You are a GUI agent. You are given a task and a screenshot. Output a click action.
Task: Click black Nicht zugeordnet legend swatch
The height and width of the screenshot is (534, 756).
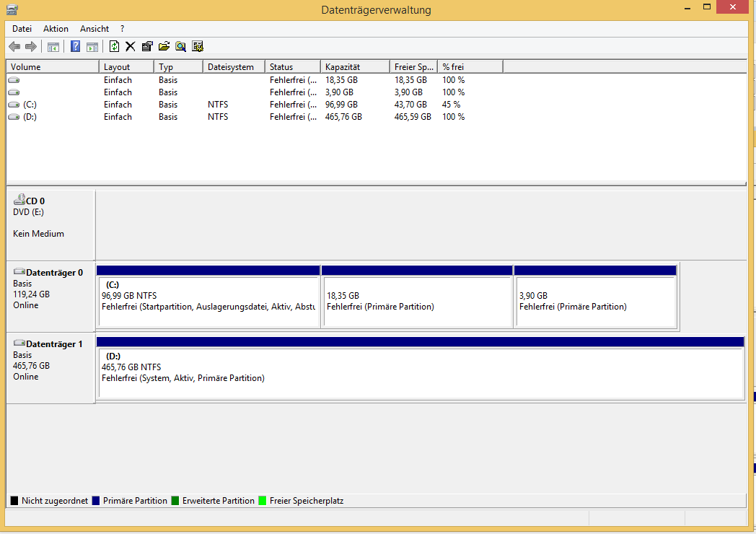point(14,501)
